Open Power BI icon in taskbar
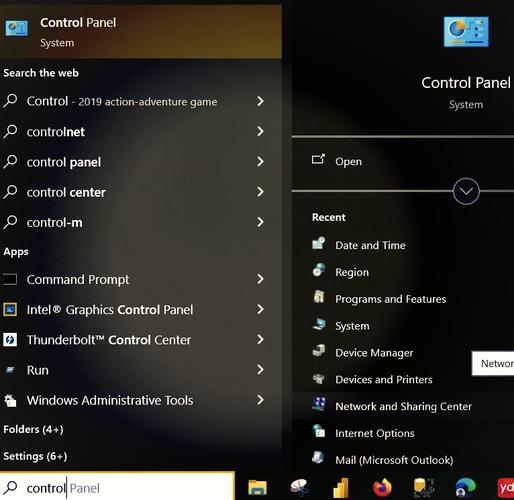Viewport: 514px width, 500px height. (x=341, y=488)
